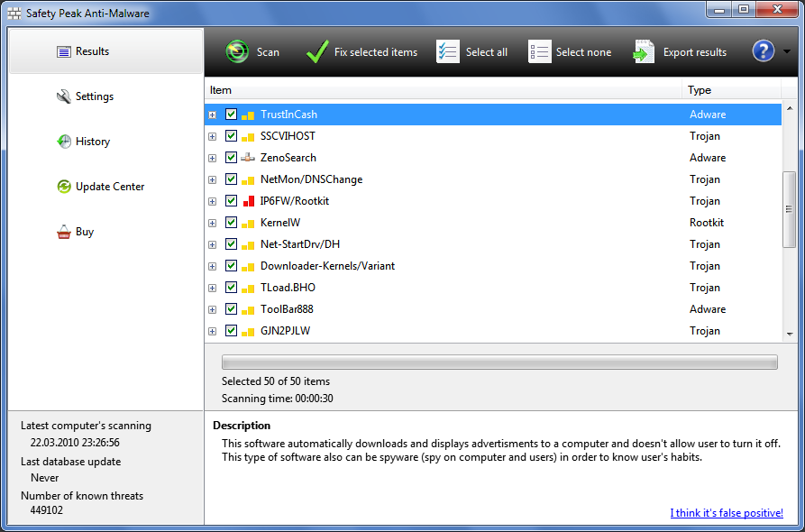Click "I think it's false positive!" link
The height and width of the screenshot is (532, 805).
[727, 512]
